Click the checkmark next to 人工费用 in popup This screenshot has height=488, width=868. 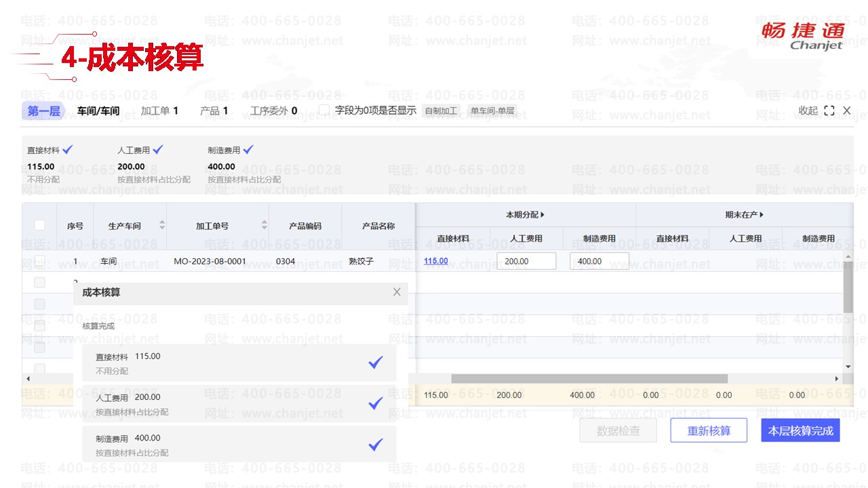point(376,403)
